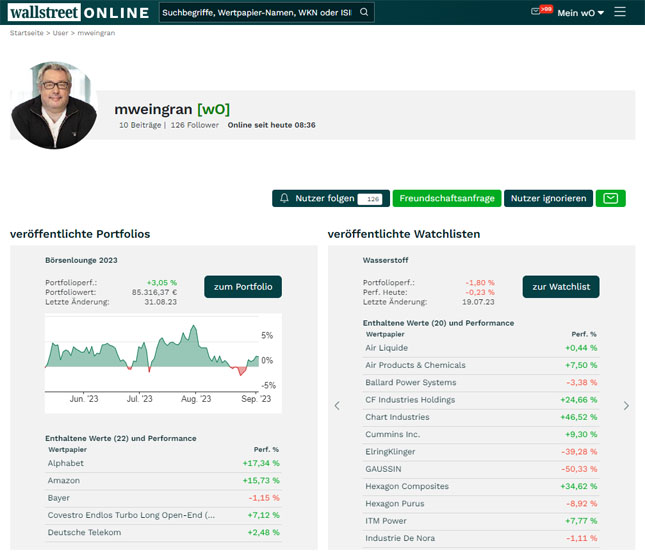This screenshot has width=645, height=555.
Task: Click the 10 Beiträge text
Action: (140, 125)
